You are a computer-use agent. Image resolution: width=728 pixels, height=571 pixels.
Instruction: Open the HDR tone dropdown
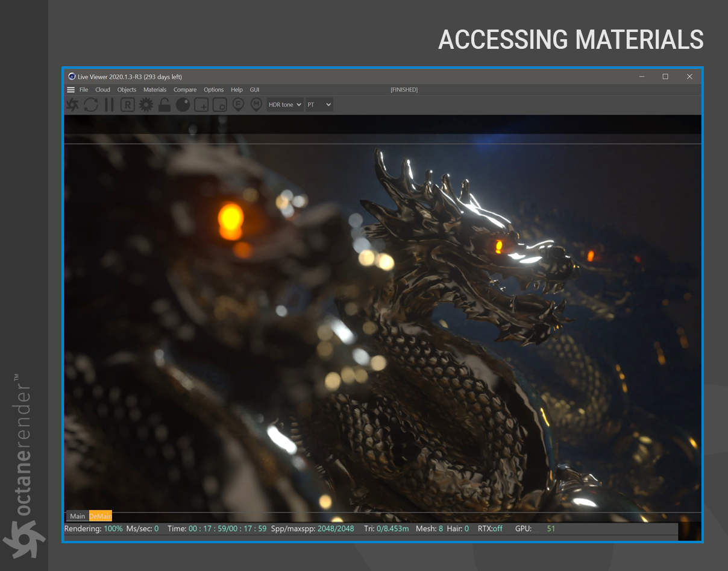point(284,105)
